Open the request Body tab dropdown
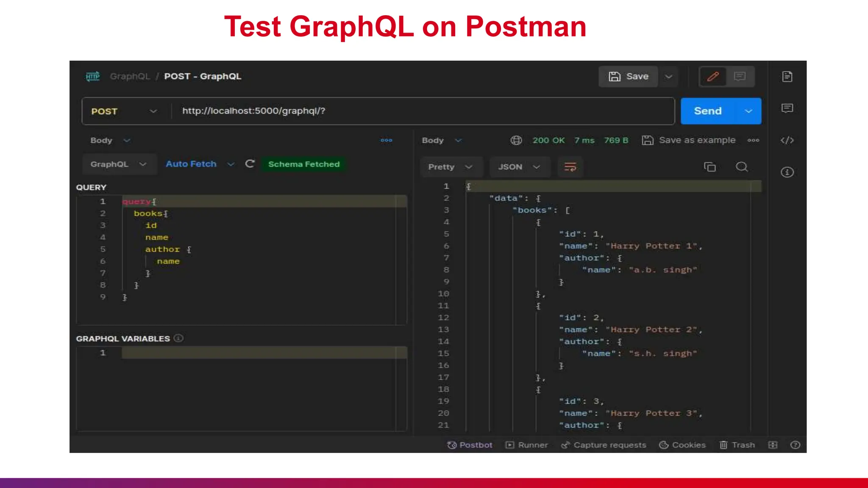Viewport: 868px width, 488px height. pos(110,140)
